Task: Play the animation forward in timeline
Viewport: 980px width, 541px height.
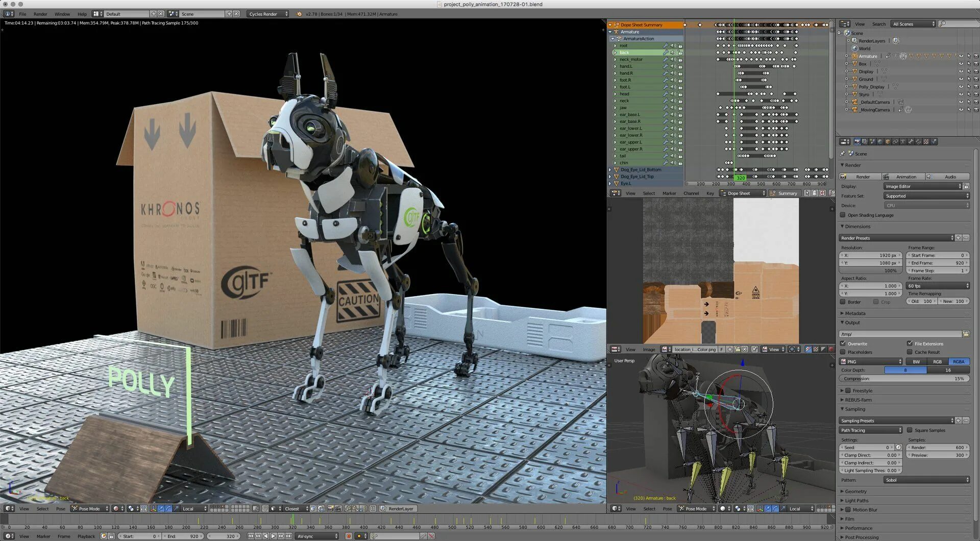Action: (x=274, y=536)
